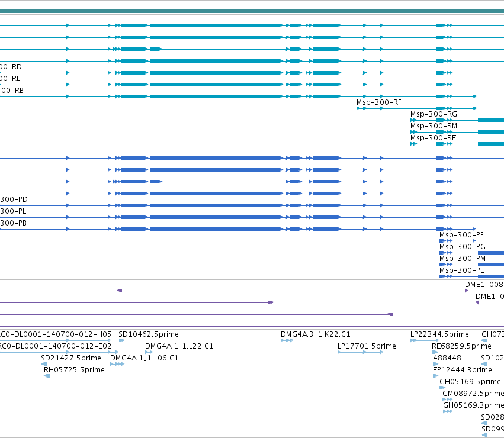Select the Msp-300-RM transcript label
Image resolution: width=504 pixels, height=438 pixels.
434,126
